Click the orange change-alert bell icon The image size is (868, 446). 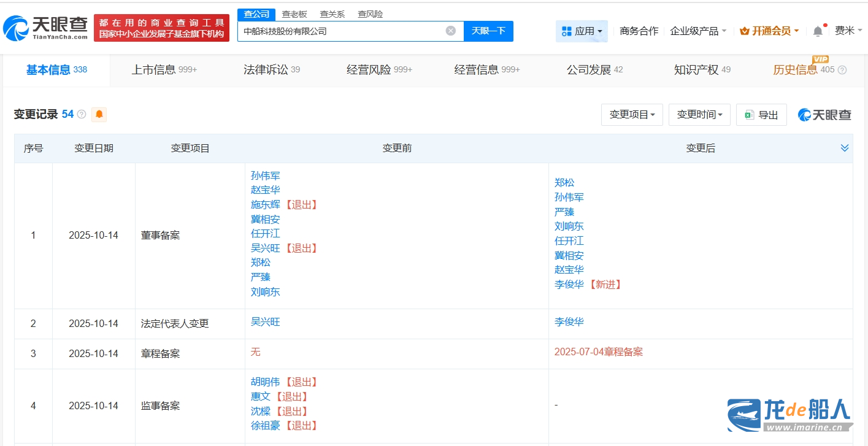click(99, 114)
